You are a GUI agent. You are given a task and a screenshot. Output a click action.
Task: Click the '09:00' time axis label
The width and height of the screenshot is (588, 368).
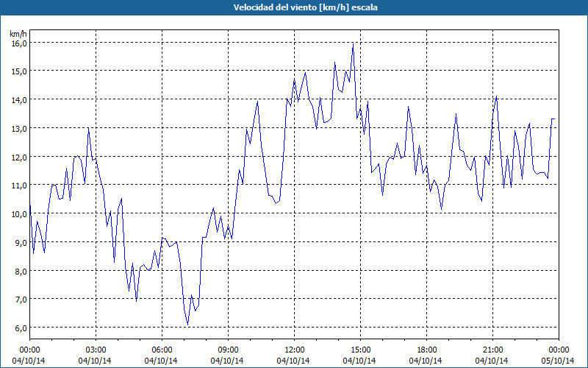click(x=228, y=350)
